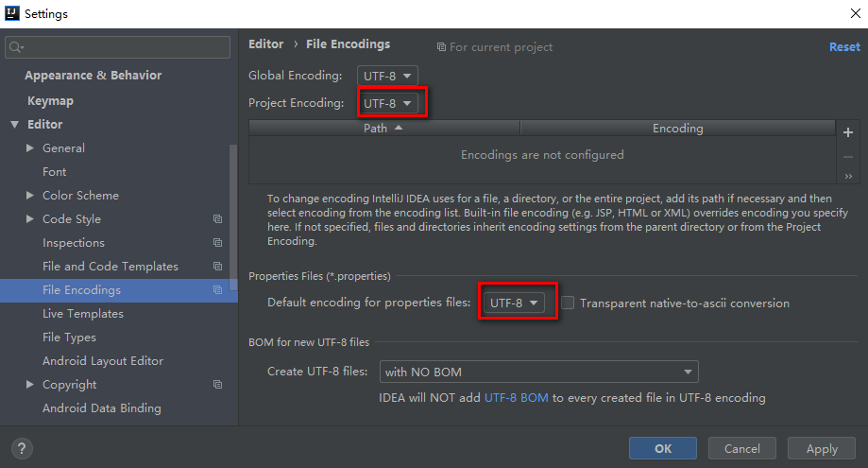Viewport: 868px width, 468px height.
Task: Click the project-level icon beside File Encodings
Action: point(218,290)
